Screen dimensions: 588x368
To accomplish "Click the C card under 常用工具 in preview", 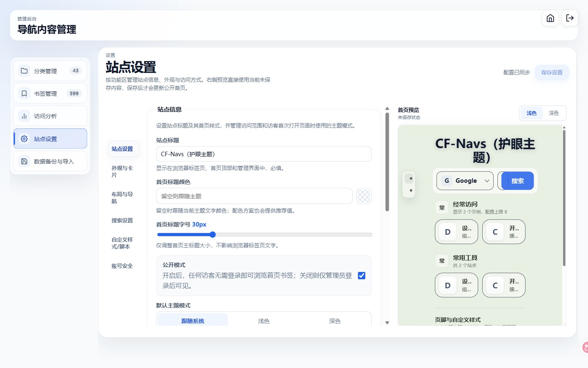I will tap(503, 285).
